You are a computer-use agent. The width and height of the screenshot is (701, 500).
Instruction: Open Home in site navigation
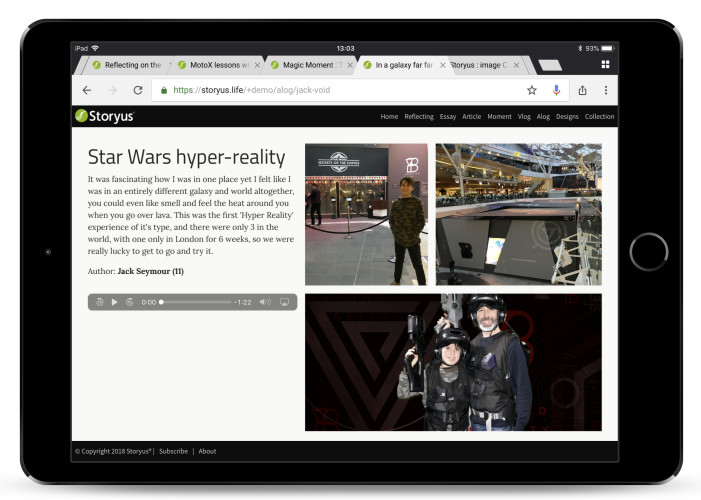click(389, 117)
